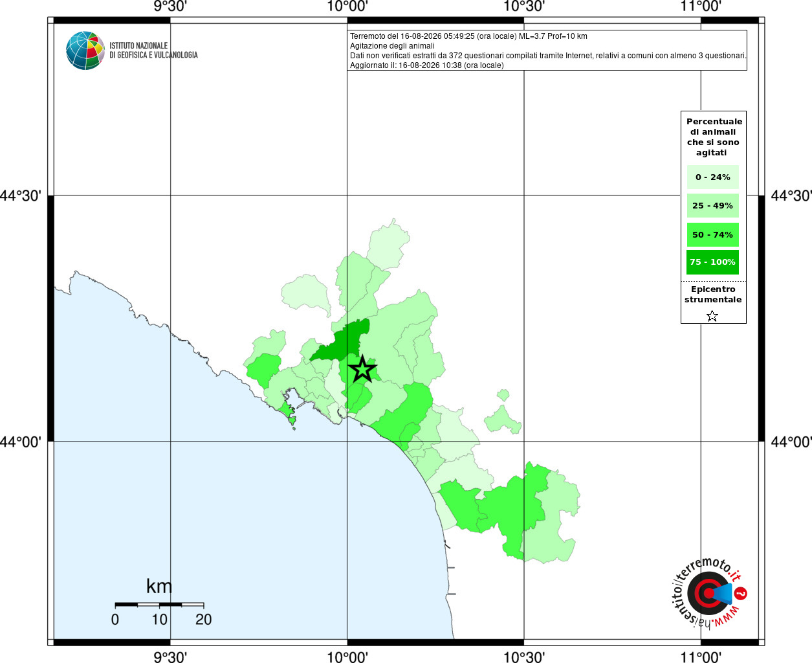Click the 'Aggiornato il: 16-08-2026 10:38' line
The image size is (812, 663).
426,65
